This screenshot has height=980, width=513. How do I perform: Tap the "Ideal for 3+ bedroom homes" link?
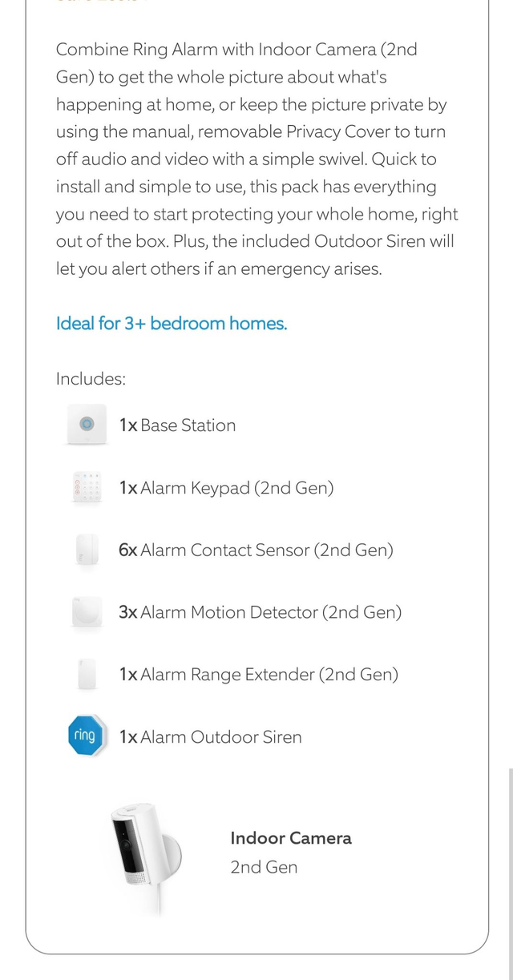[x=172, y=324]
